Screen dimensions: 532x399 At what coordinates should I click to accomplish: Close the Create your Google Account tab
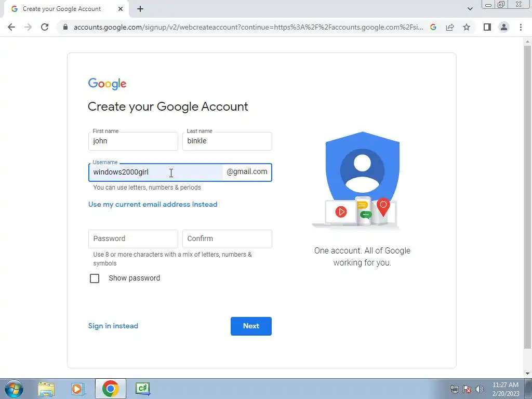[121, 9]
